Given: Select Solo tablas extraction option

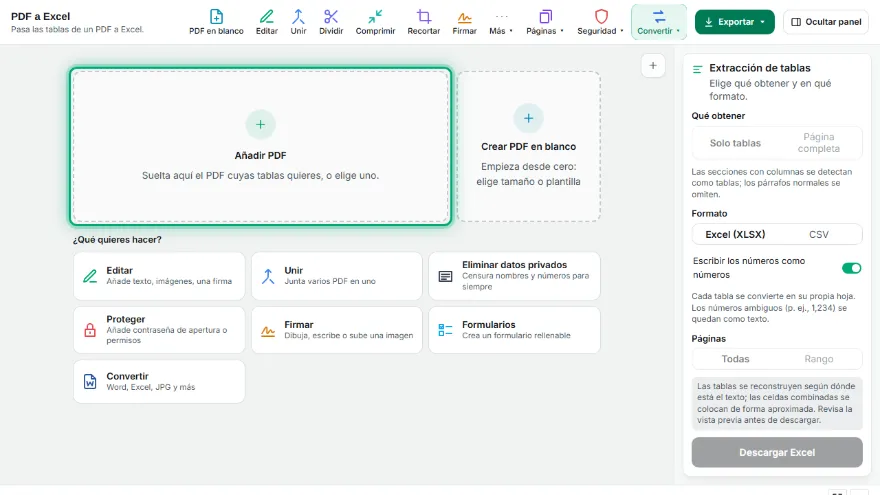Looking at the screenshot, I should (x=735, y=143).
